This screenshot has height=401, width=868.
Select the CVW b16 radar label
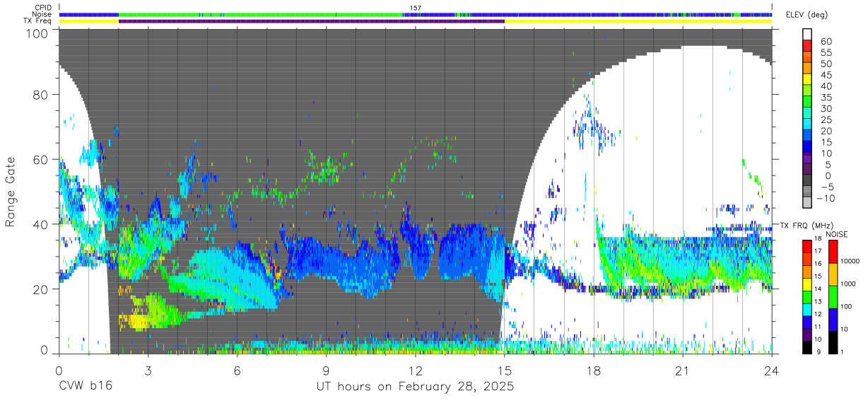[86, 387]
